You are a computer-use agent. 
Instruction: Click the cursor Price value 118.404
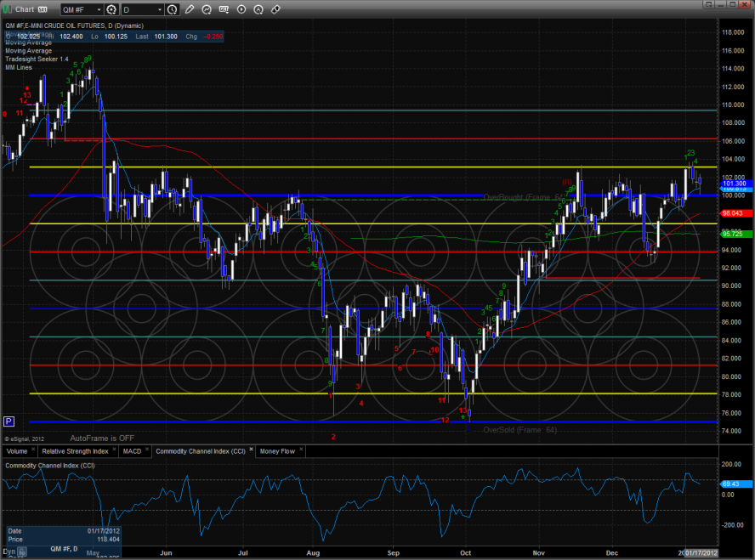108,540
